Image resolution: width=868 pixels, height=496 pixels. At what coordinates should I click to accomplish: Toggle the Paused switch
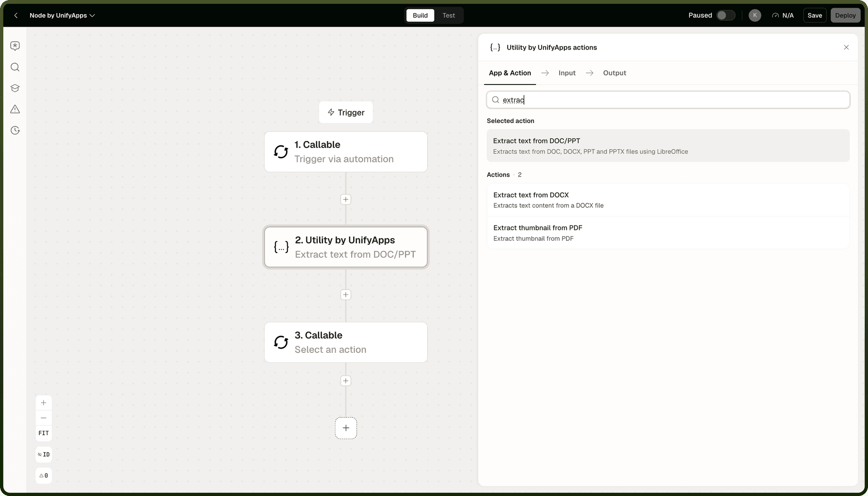point(726,15)
